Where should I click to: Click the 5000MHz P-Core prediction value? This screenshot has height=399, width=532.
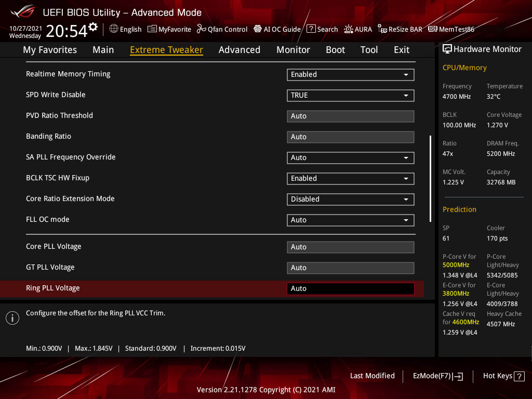[x=456, y=265]
